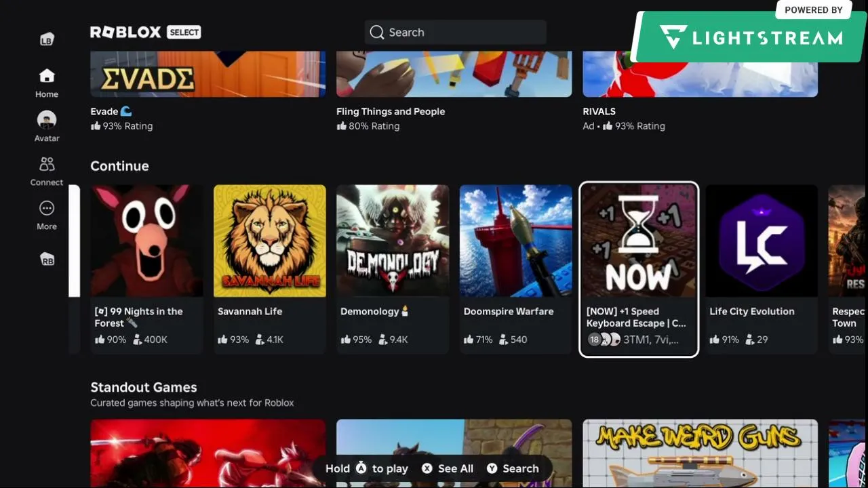Click the RB bumper icon in the sidebar

(x=47, y=260)
